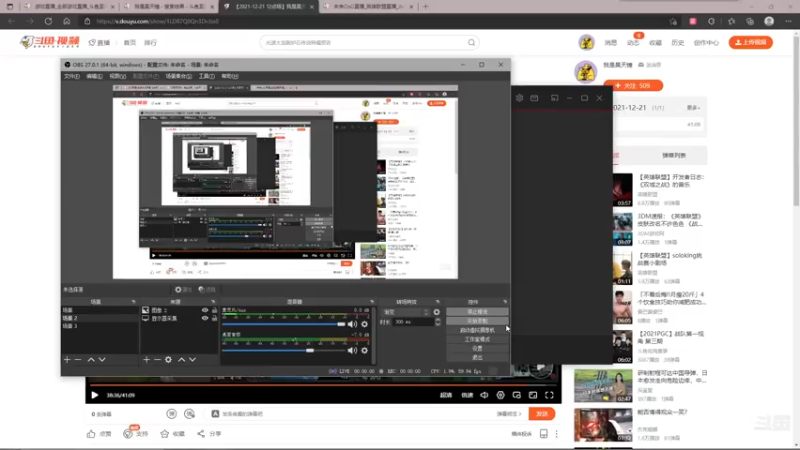This screenshot has width=800, height=450.
Task: Adjust transition duration stepper arrows
Action: pos(438,322)
